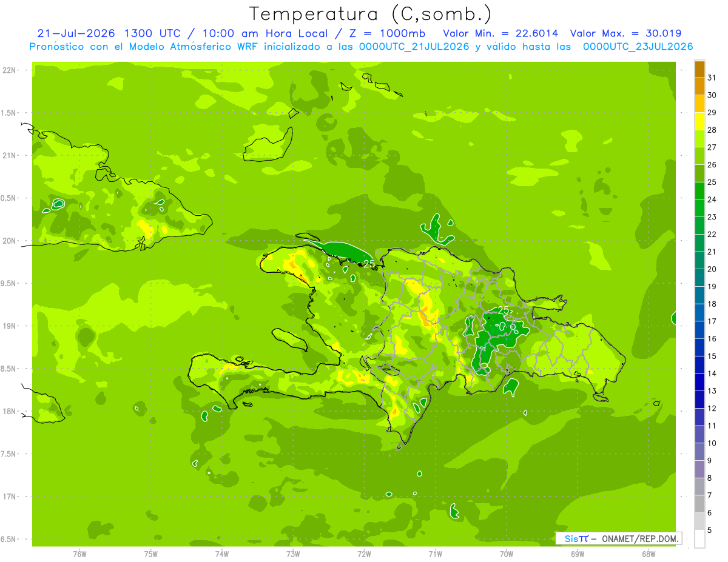Pick the orange swatch between 30 and 31
The image size is (728, 562).
tap(699, 87)
